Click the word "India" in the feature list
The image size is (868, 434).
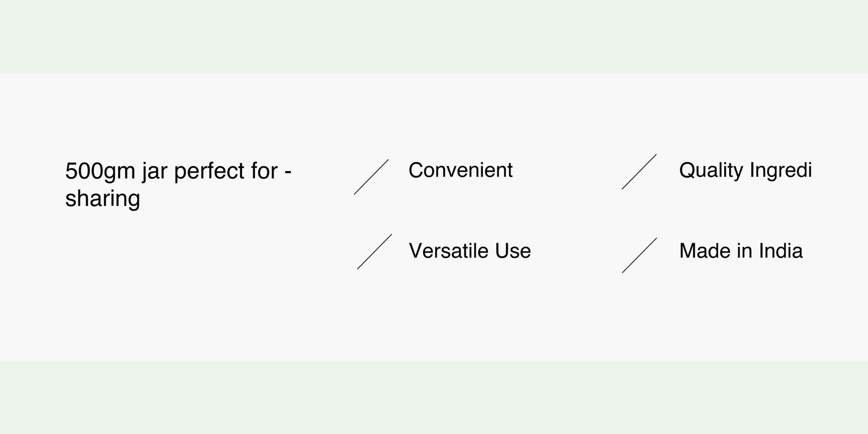point(780,251)
